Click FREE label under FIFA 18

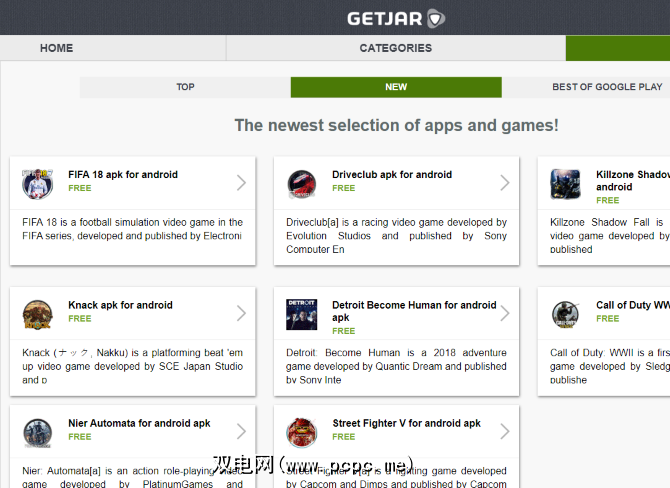80,188
